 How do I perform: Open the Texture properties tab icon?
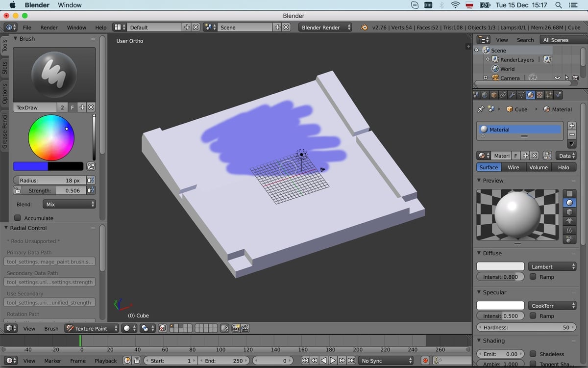[539, 95]
